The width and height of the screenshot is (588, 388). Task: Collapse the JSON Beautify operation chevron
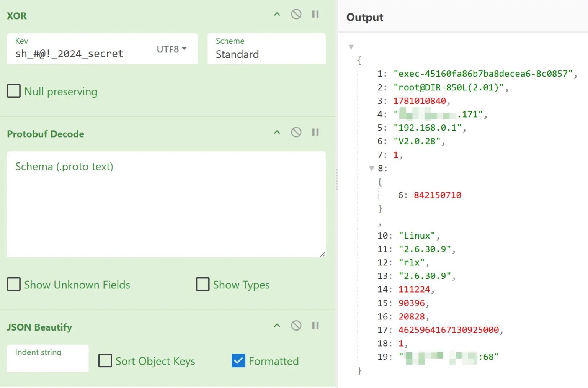click(x=277, y=326)
